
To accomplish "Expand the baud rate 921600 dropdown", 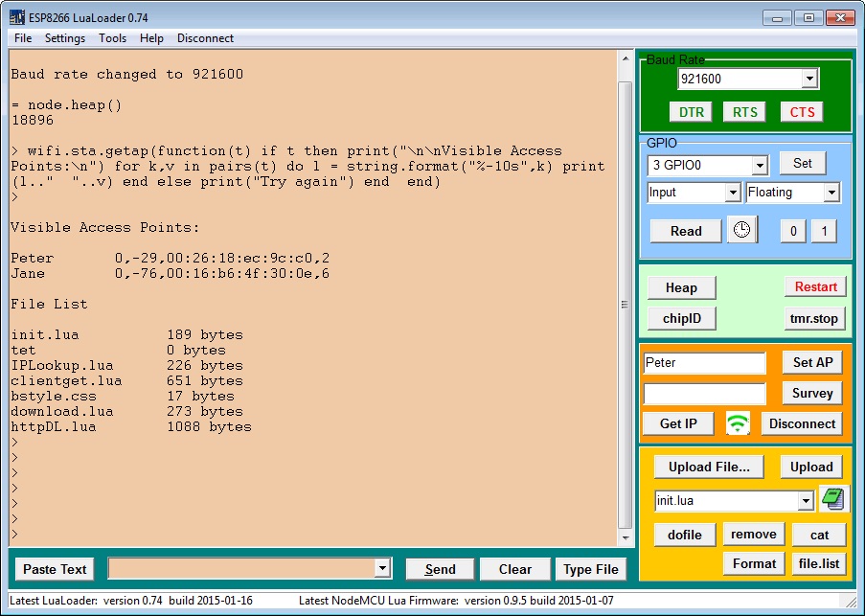I will [x=809, y=79].
